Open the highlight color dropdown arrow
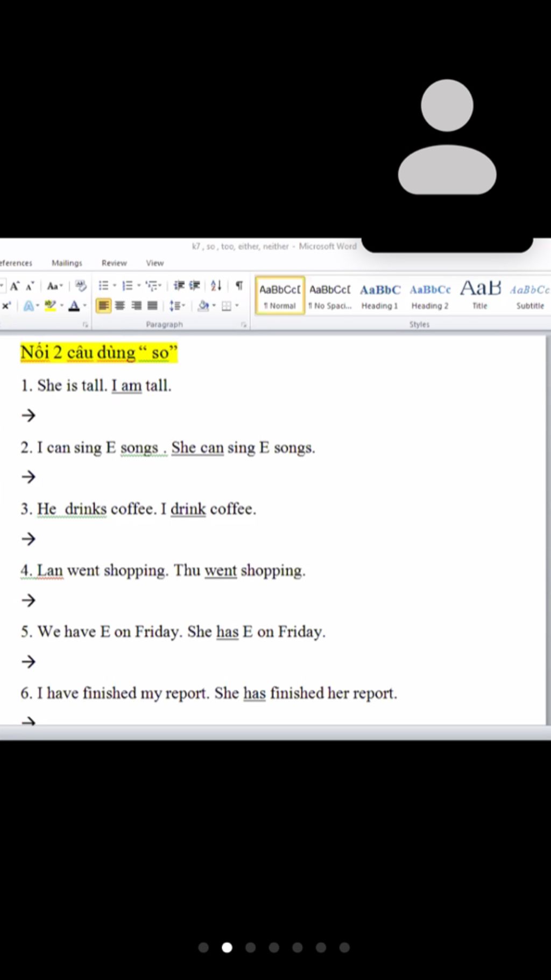 (x=61, y=306)
